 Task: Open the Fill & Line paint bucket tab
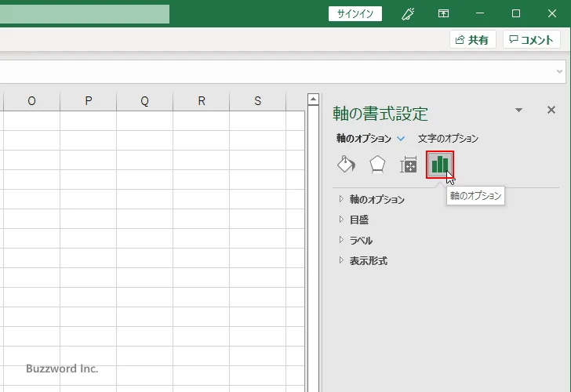pyautogui.click(x=346, y=164)
